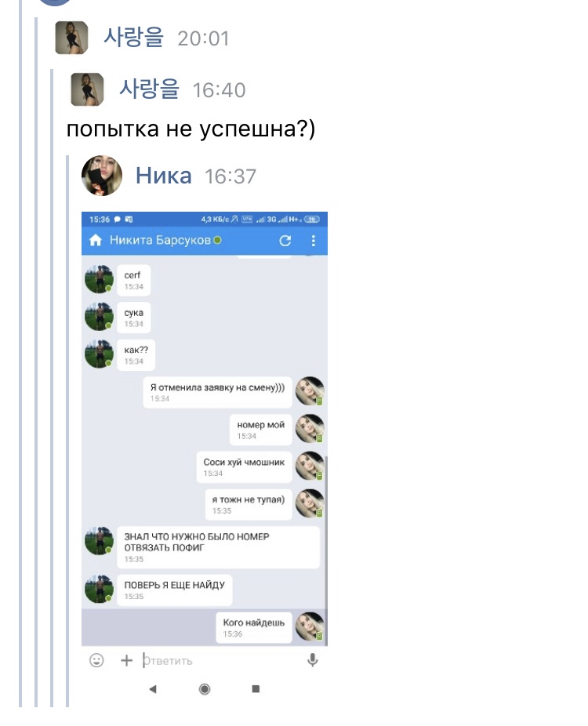
Task: Open 사랑을 name at 16:40
Action: pos(149,89)
